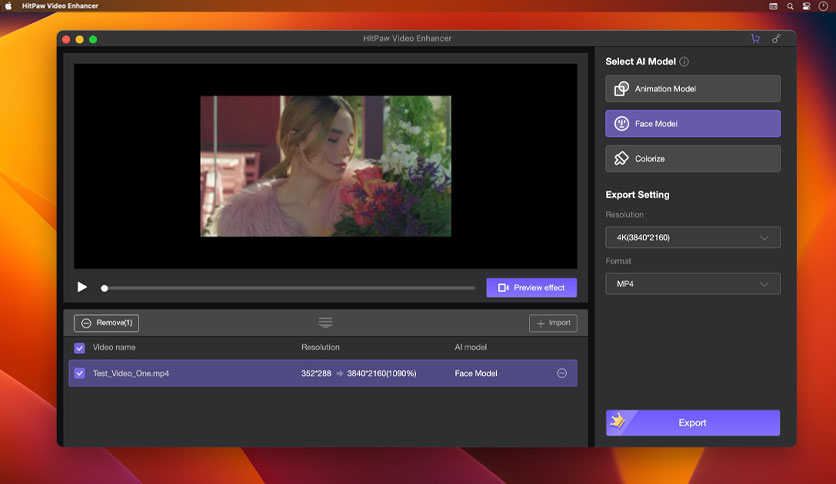Remove Test_Video_One.mp4 with minus icon

pyautogui.click(x=562, y=373)
